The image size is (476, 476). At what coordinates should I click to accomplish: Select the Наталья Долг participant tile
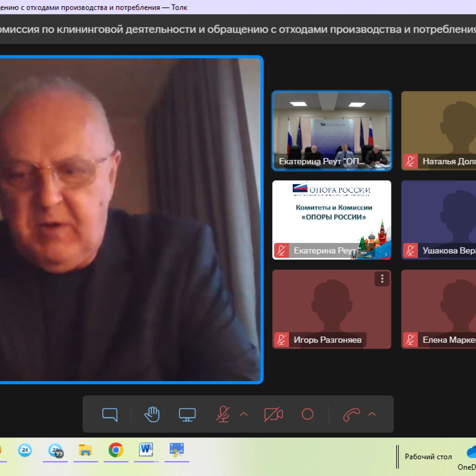[x=439, y=131]
